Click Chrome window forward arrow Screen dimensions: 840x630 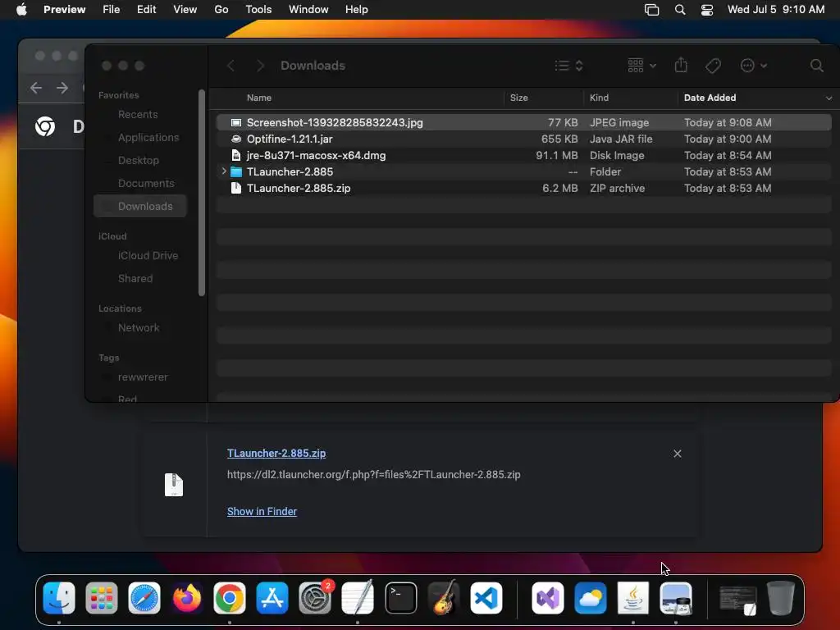[x=62, y=87]
